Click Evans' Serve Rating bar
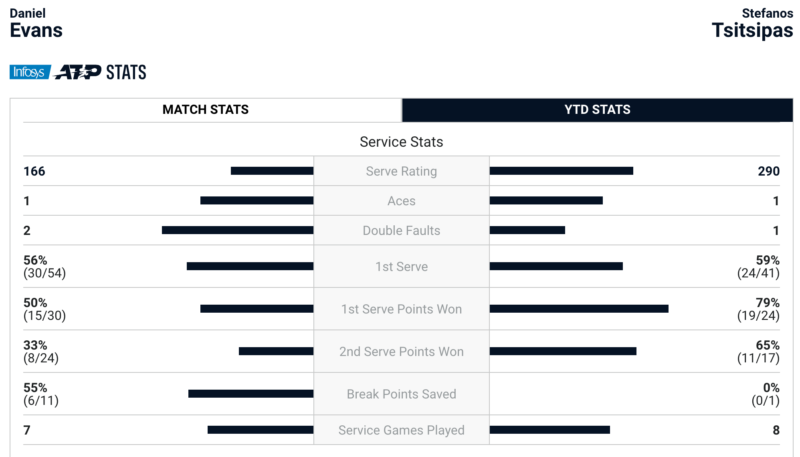The image size is (800, 457). click(x=272, y=171)
